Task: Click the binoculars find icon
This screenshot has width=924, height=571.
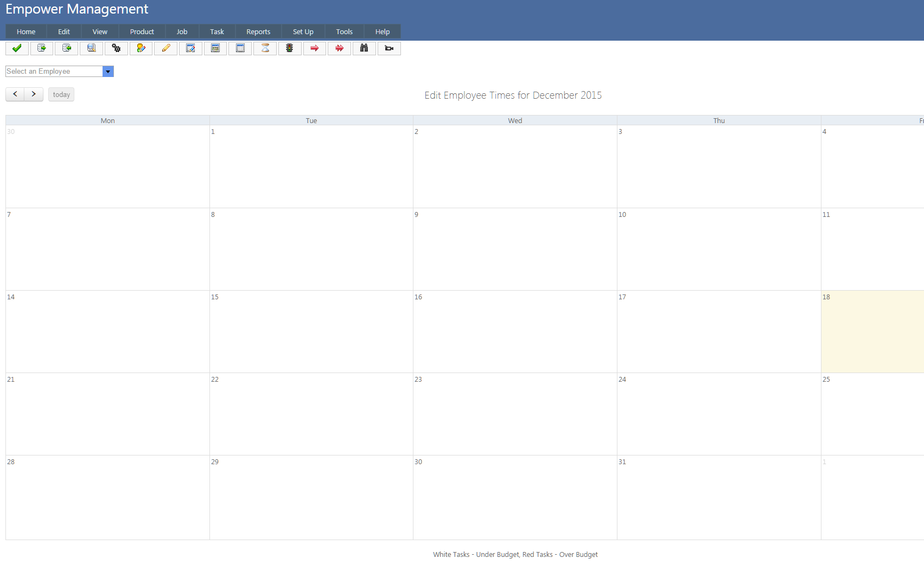Action: click(364, 48)
